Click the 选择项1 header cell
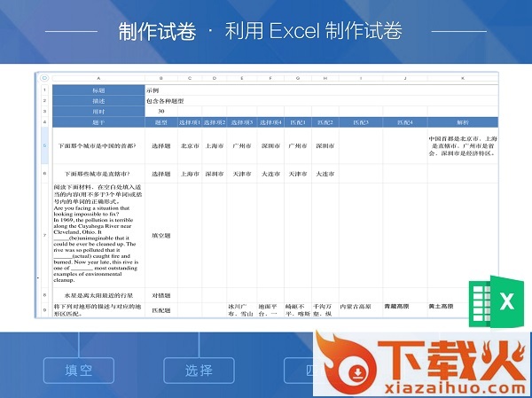Image resolution: width=532 pixels, height=398 pixels. pos(190,122)
